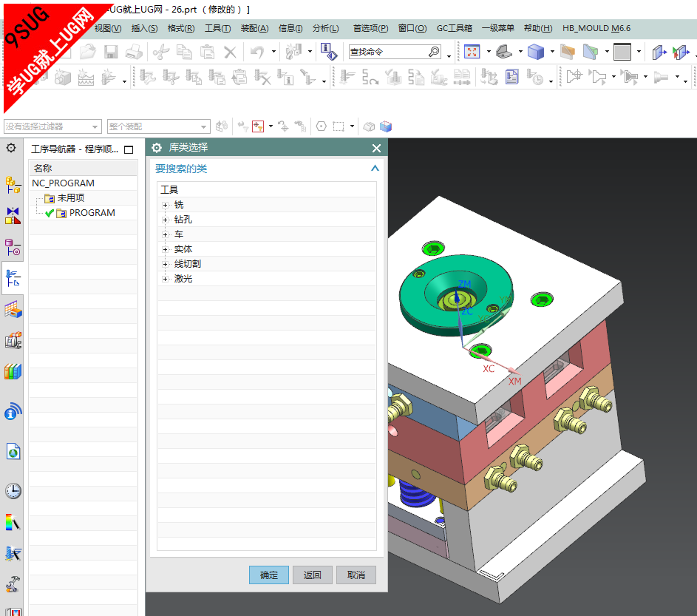Toggle the rectangle selection mode icon
Viewport: 697px width, 616px height.
(x=339, y=126)
